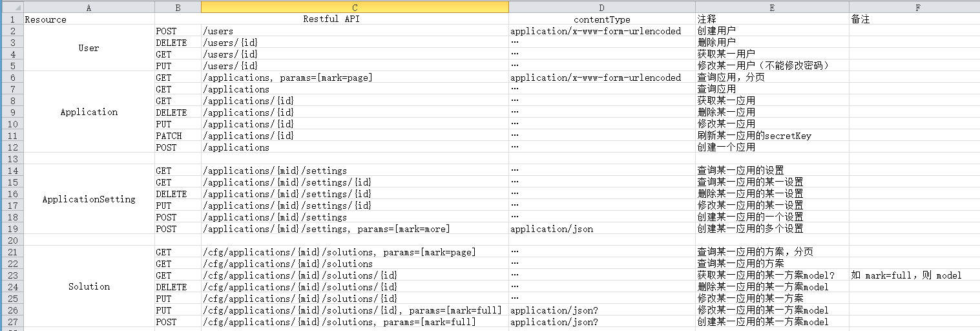This screenshot has width=980, height=331.
Task: Click the '修改某一应用的某一方案' cell in row 25
Action: click(x=772, y=299)
